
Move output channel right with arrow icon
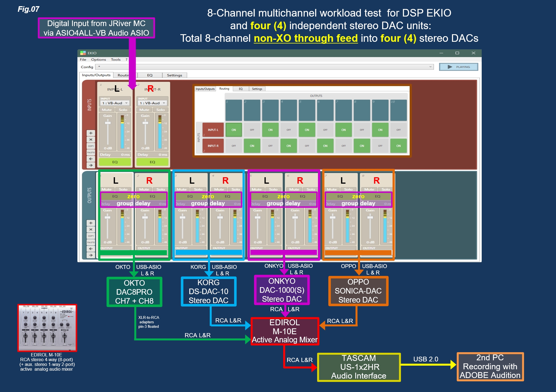click(x=91, y=255)
